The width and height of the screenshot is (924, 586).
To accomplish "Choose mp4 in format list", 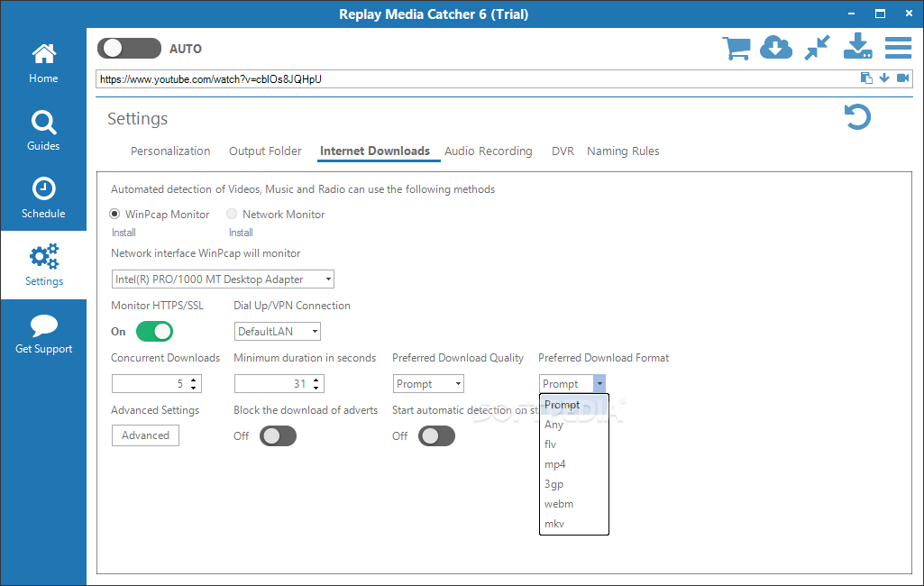I will coord(574,464).
